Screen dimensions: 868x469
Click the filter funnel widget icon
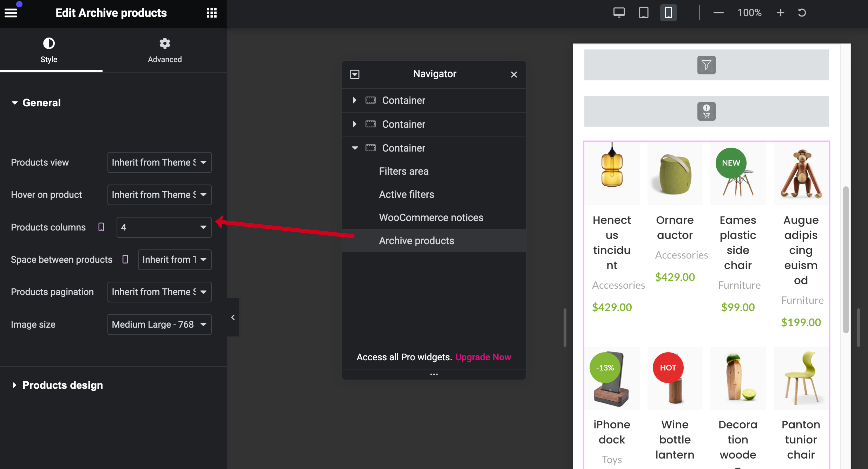coord(706,65)
